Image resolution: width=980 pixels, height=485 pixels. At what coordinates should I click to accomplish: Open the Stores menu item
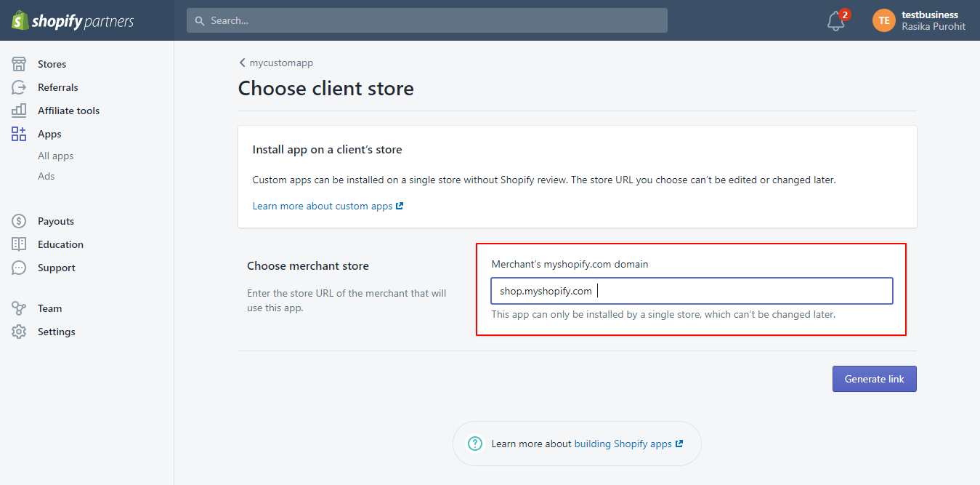click(x=52, y=64)
